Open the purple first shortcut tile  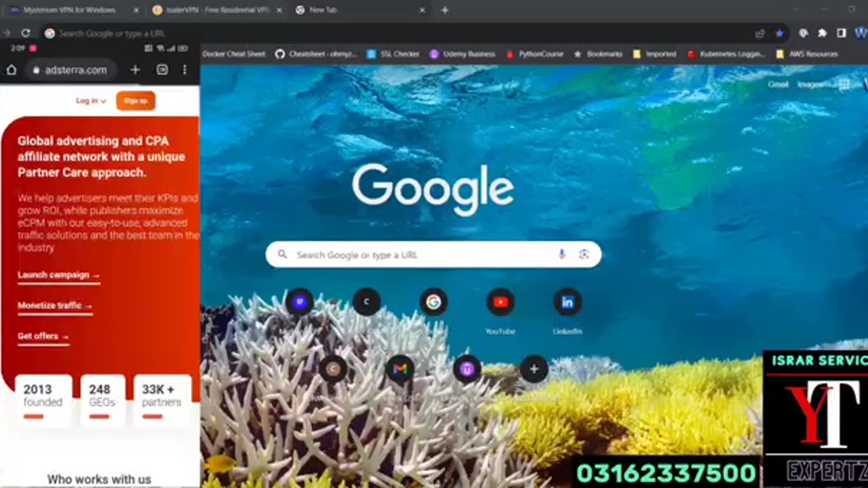pyautogui.click(x=300, y=302)
